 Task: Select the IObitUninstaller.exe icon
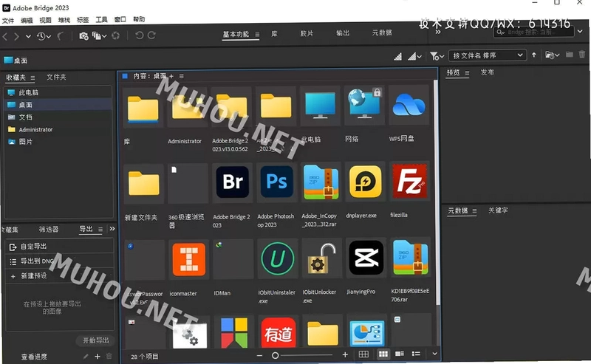(277, 258)
